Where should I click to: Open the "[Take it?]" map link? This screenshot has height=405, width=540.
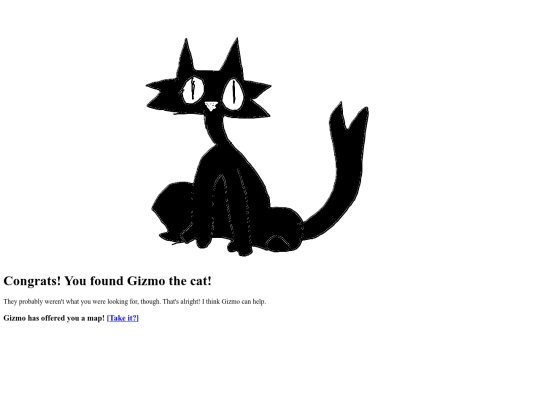(x=123, y=318)
